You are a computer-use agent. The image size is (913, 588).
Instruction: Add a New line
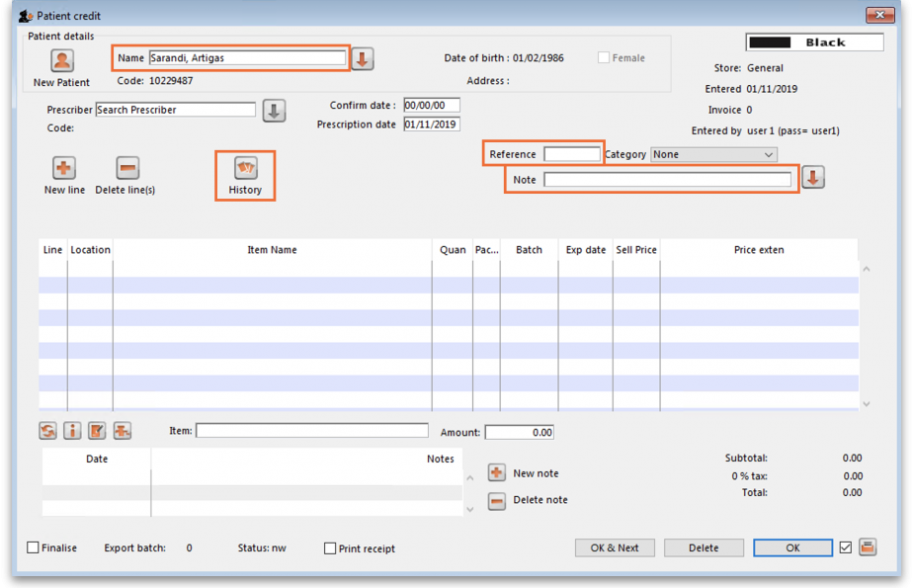pos(64,168)
